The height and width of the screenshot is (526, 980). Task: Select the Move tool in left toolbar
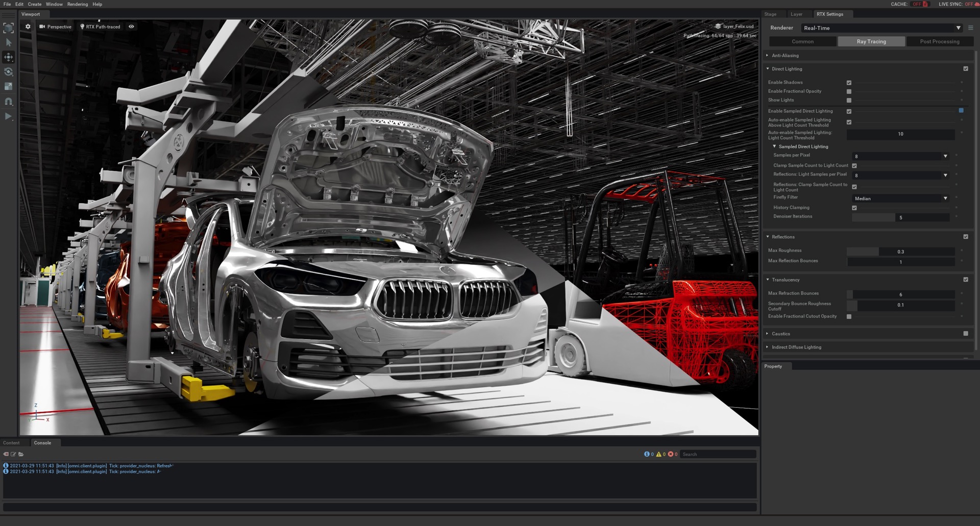point(9,57)
